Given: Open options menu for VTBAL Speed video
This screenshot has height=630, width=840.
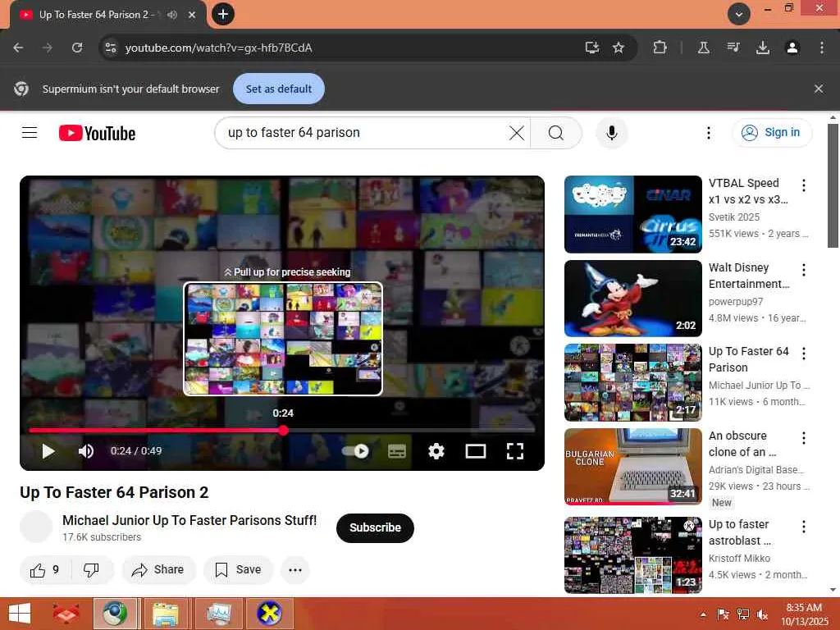Looking at the screenshot, I should pyautogui.click(x=804, y=185).
